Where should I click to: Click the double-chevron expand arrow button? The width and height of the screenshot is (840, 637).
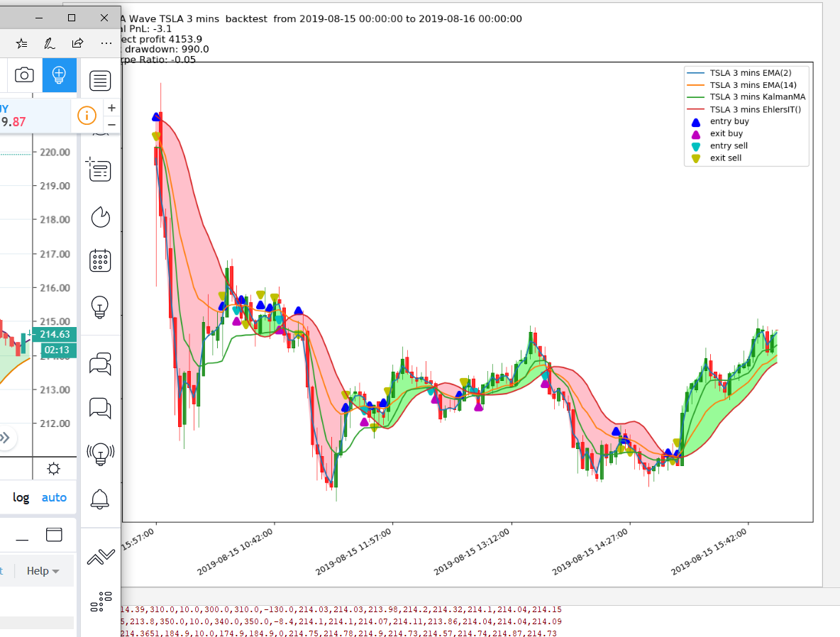pyautogui.click(x=5, y=438)
